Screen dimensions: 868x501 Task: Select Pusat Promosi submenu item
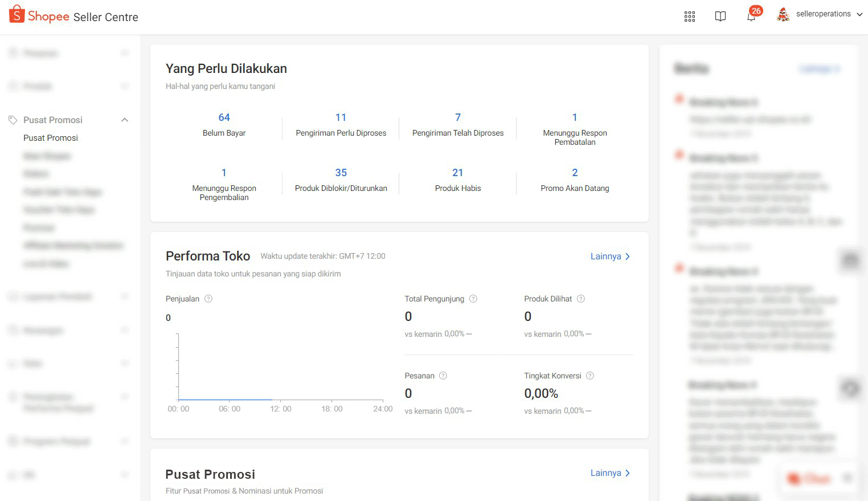coord(51,138)
